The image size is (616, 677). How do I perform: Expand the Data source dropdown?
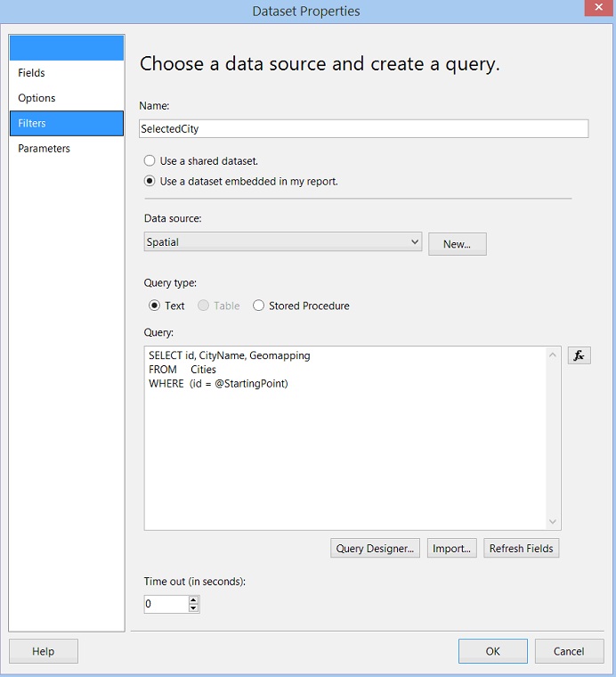415,242
